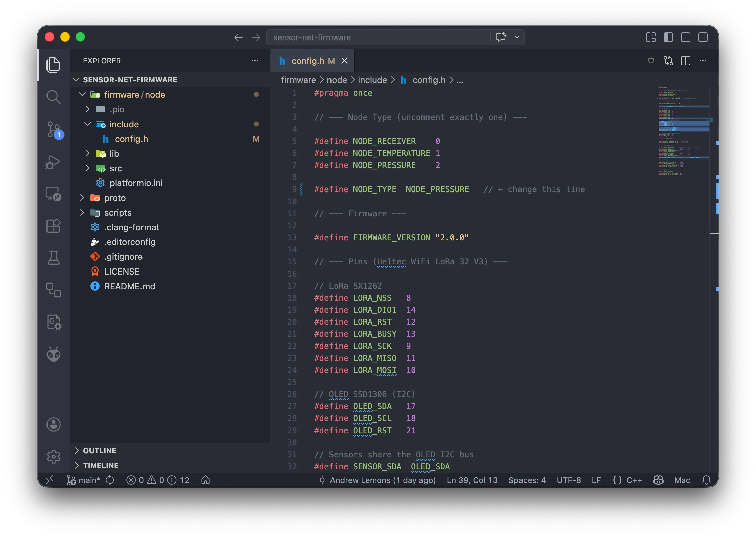Viewport: 756px width, 537px height.
Task: Collapse the firmware/node folder
Action: pos(170,95)
